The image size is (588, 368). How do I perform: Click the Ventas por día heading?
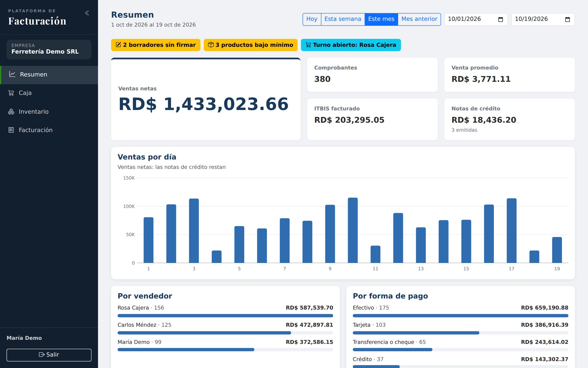[147, 157]
